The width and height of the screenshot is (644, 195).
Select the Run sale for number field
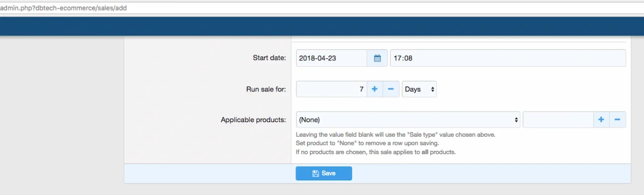tap(332, 89)
